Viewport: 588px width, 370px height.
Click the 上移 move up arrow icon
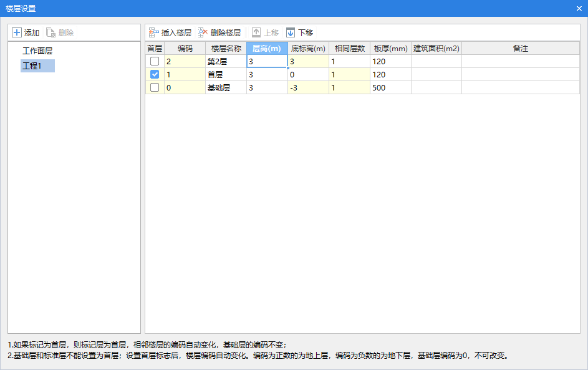[256, 33]
